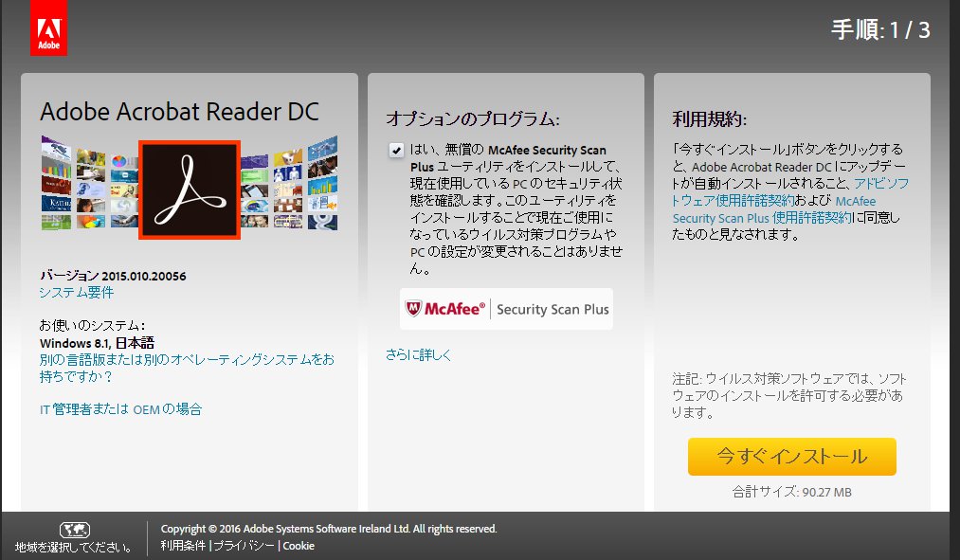Open the 利用条件 footer link

(184, 546)
